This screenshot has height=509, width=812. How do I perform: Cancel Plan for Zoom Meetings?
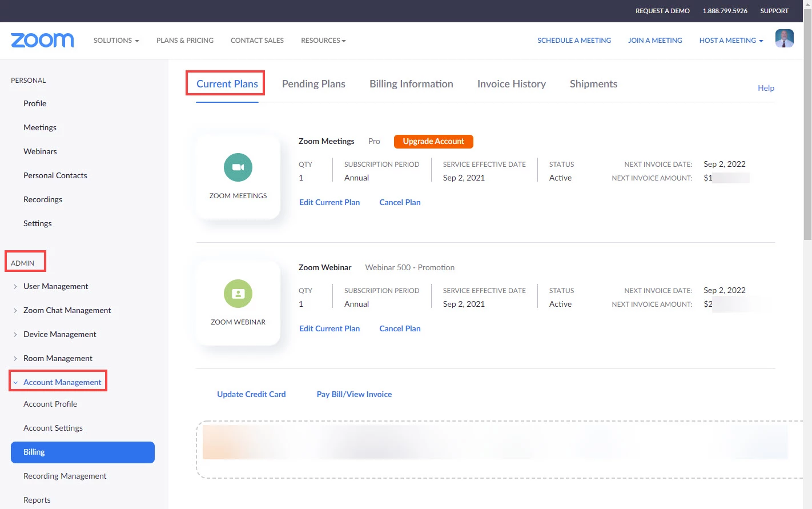pyautogui.click(x=400, y=202)
